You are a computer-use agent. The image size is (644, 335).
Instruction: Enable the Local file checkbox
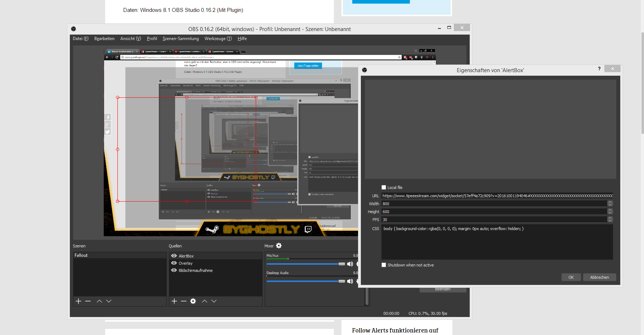(x=384, y=187)
